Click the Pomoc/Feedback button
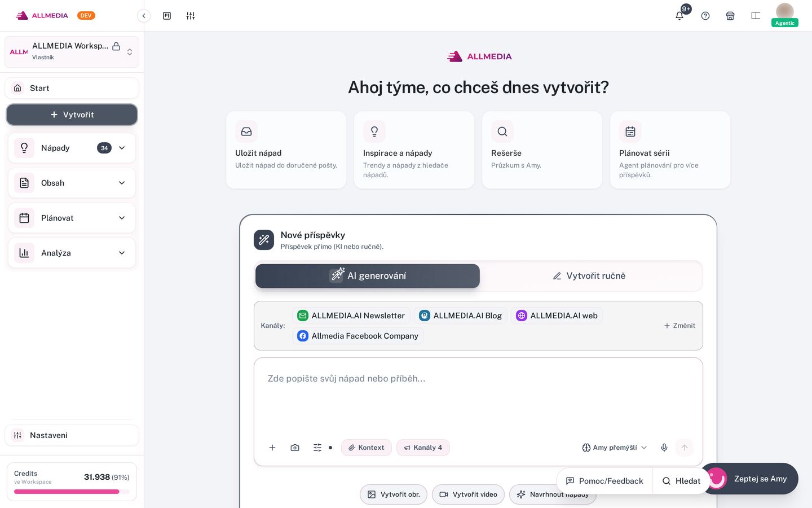Image resolution: width=812 pixels, height=508 pixels. (x=604, y=481)
